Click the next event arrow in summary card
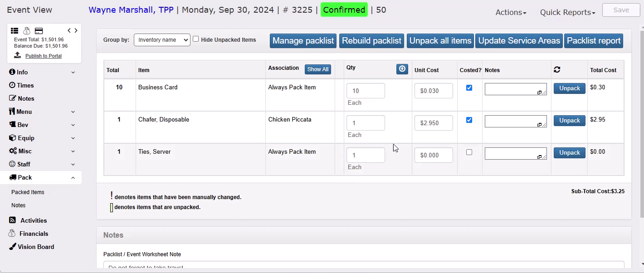644x273 pixels. click(x=76, y=30)
